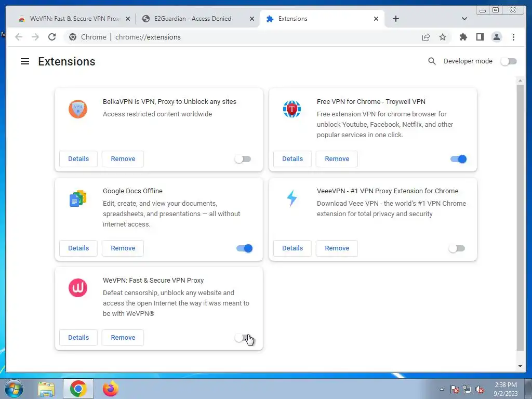Show hidden tray icons arrow
The width and height of the screenshot is (532, 399).
click(442, 389)
